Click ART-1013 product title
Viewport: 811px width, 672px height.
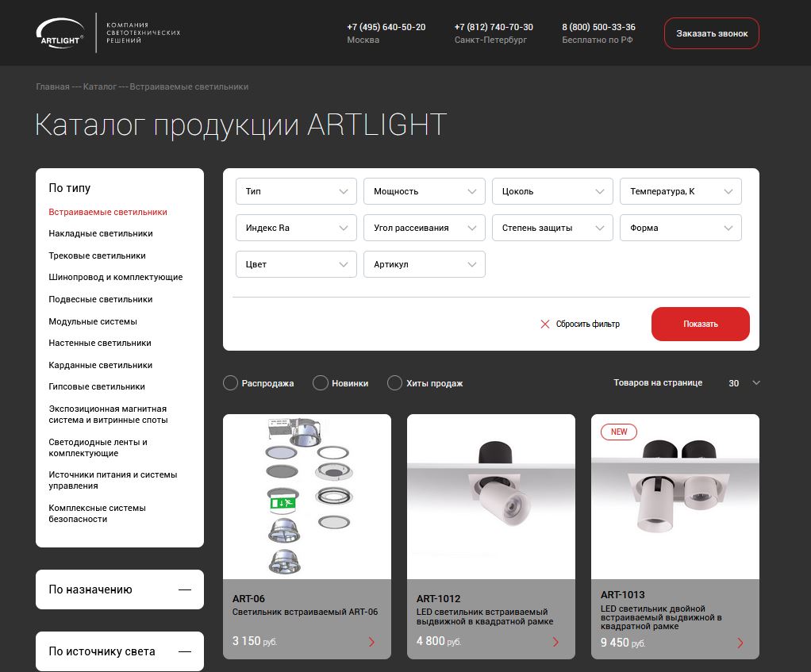click(623, 595)
